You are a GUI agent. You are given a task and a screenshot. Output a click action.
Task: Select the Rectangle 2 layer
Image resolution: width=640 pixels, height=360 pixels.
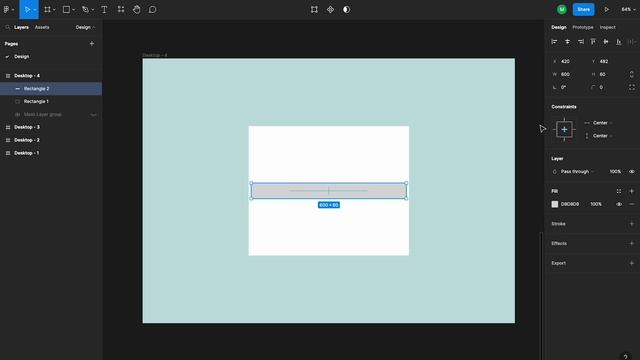(x=51, y=89)
